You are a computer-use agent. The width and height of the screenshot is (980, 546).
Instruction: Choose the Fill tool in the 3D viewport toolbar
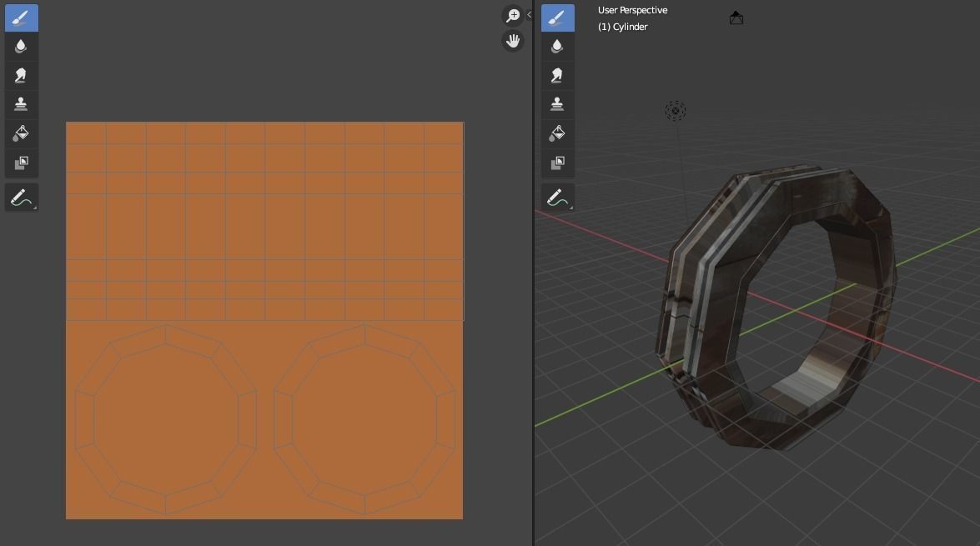pyautogui.click(x=557, y=133)
